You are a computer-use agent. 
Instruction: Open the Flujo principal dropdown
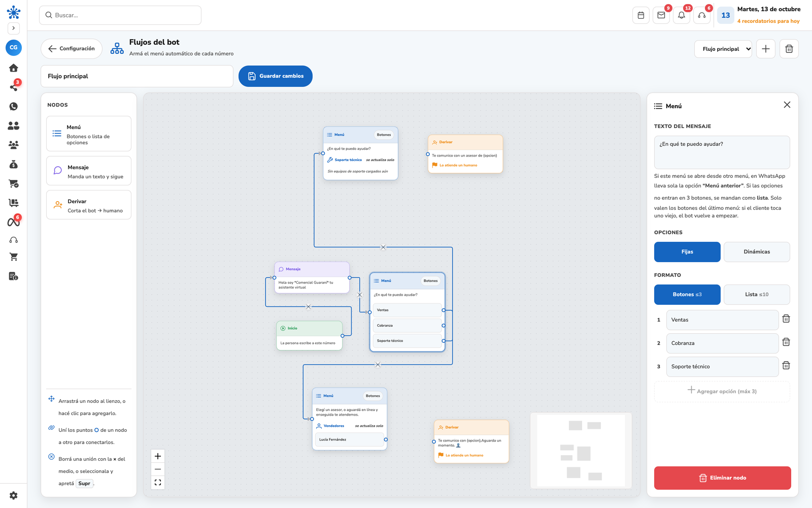coord(723,49)
